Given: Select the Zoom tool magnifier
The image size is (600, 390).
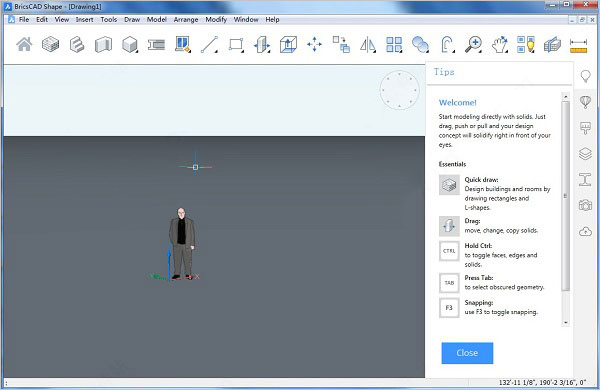Looking at the screenshot, I should 473,44.
